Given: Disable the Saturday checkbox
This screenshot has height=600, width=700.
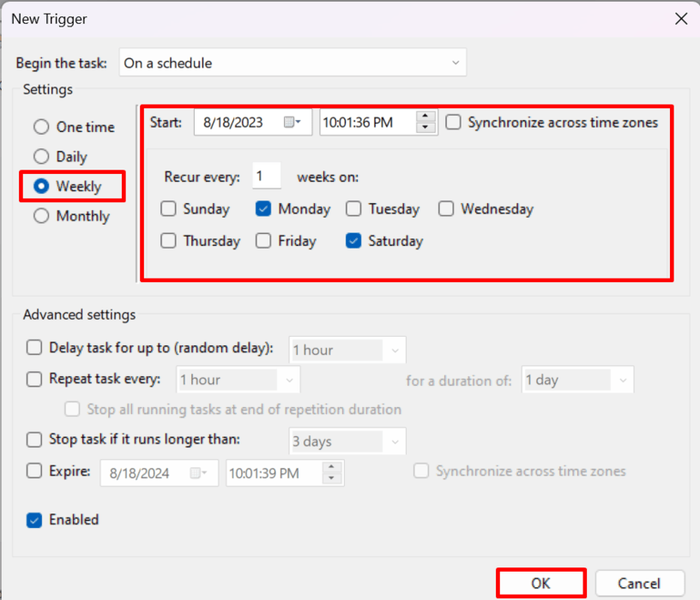Looking at the screenshot, I should (353, 241).
